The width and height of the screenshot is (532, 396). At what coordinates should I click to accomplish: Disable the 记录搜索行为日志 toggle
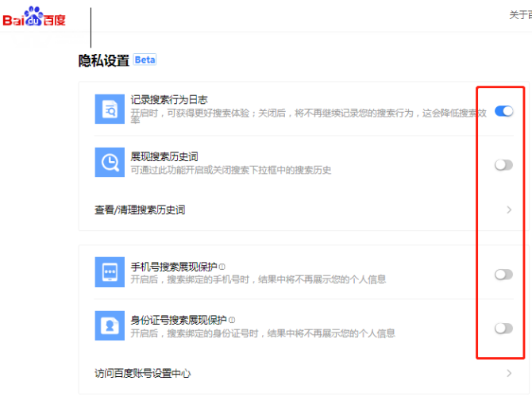pos(504,111)
